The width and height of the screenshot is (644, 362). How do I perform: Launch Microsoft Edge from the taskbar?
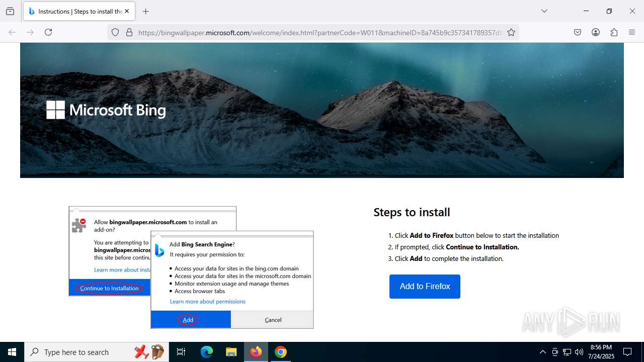(x=207, y=352)
